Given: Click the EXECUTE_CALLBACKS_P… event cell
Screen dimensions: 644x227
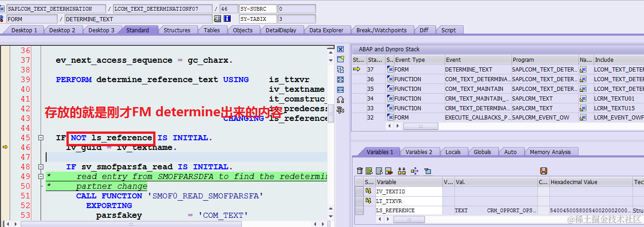Looking at the screenshot, I should 478,118.
